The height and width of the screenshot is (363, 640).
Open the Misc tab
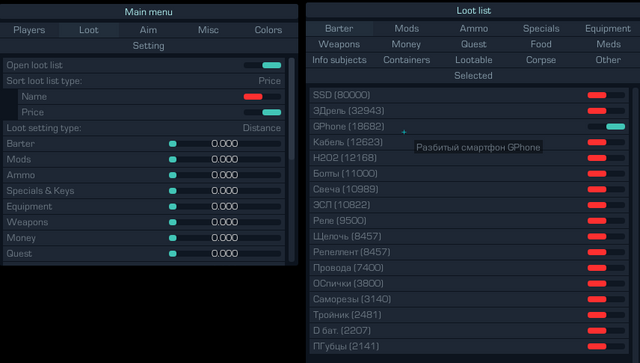tap(208, 30)
